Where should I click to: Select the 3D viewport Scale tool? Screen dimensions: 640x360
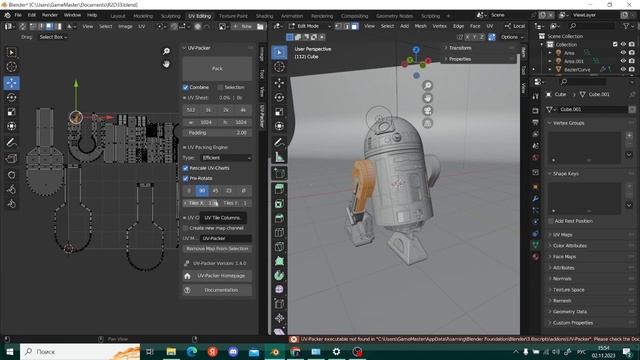point(280,112)
